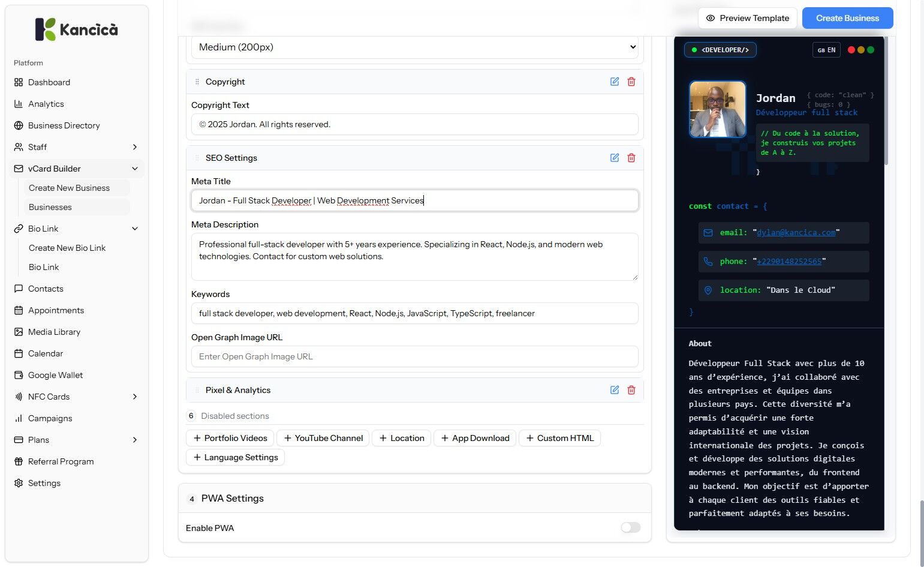The height and width of the screenshot is (567, 924).
Task: Grab the Copyright section drag handle
Action: [x=197, y=82]
